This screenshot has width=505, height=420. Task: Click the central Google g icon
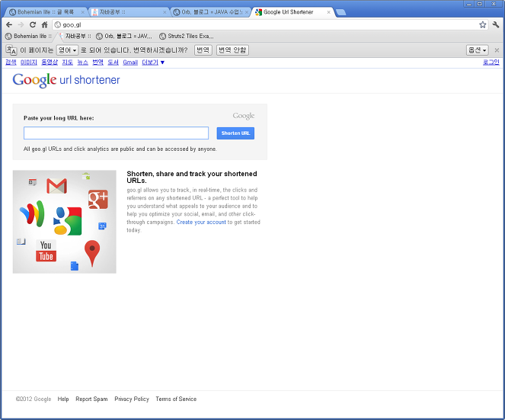(68, 221)
